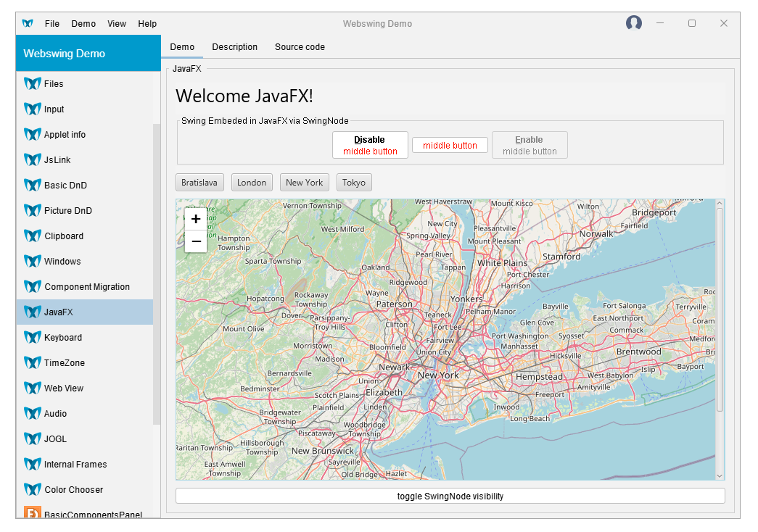This screenshot has height=532, width=758.
Task: Click the Disable middle button
Action: click(x=371, y=145)
